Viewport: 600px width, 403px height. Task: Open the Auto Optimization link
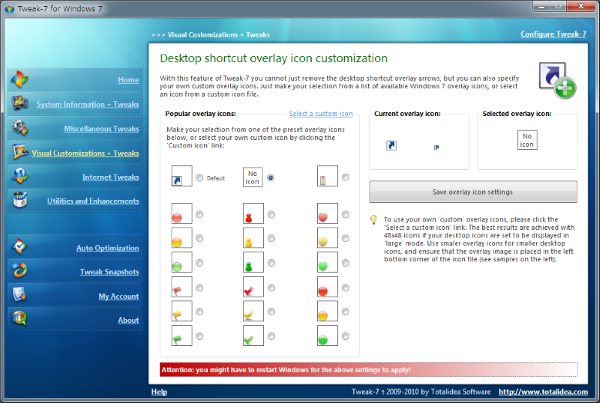[108, 248]
